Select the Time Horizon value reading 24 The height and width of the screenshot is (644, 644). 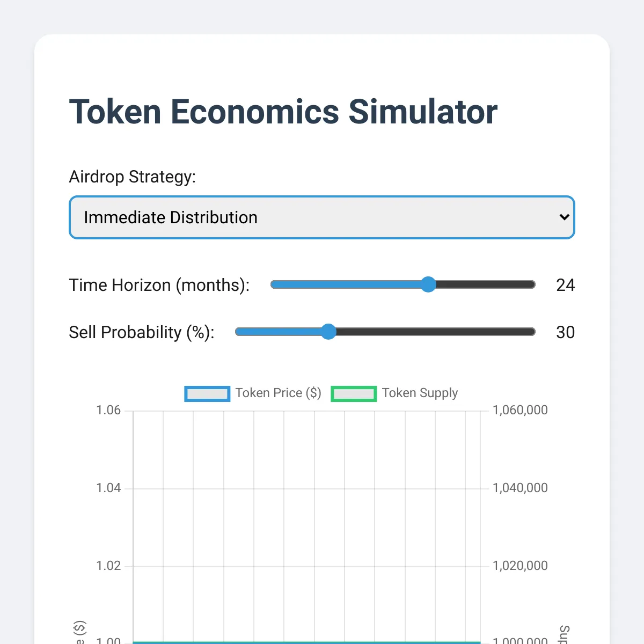click(x=566, y=285)
